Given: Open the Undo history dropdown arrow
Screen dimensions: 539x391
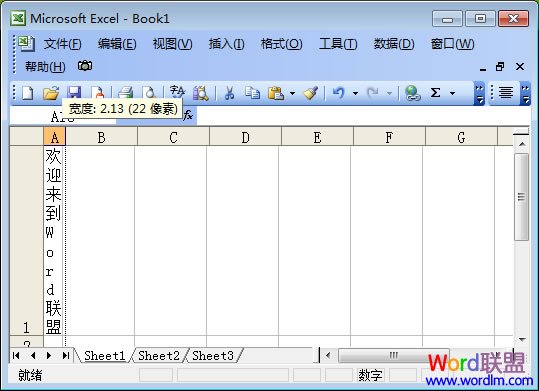Looking at the screenshot, I should click(355, 93).
